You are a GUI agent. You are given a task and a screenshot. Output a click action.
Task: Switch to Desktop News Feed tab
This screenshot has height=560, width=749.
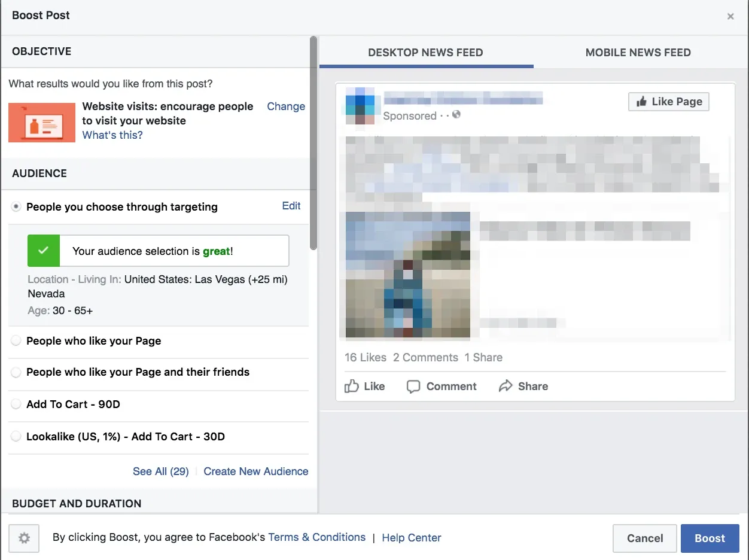(x=426, y=53)
